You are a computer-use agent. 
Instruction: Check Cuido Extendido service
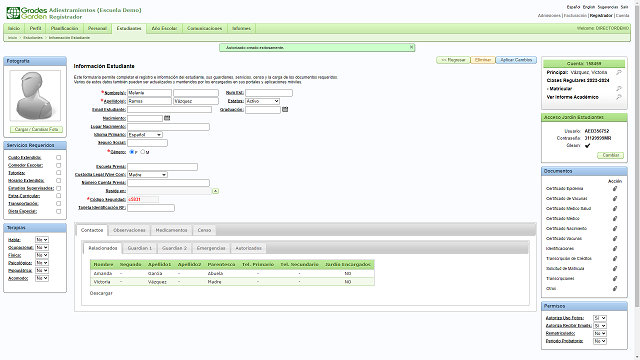pyautogui.click(x=58, y=158)
